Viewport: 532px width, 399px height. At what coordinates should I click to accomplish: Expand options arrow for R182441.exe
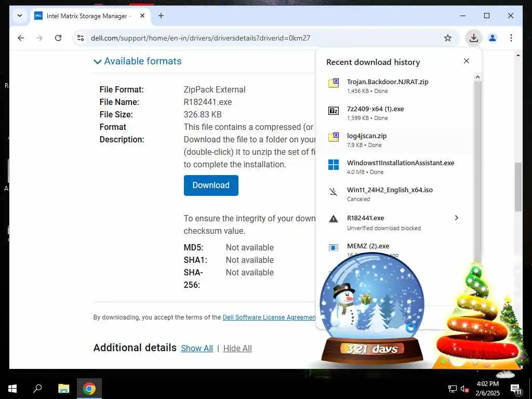click(456, 218)
